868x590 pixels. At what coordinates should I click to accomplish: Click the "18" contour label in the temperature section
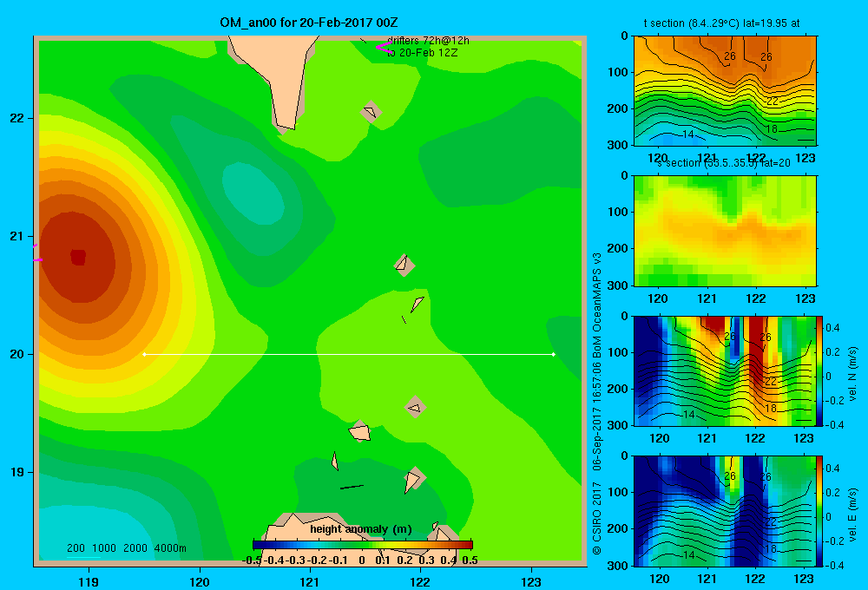(x=771, y=129)
